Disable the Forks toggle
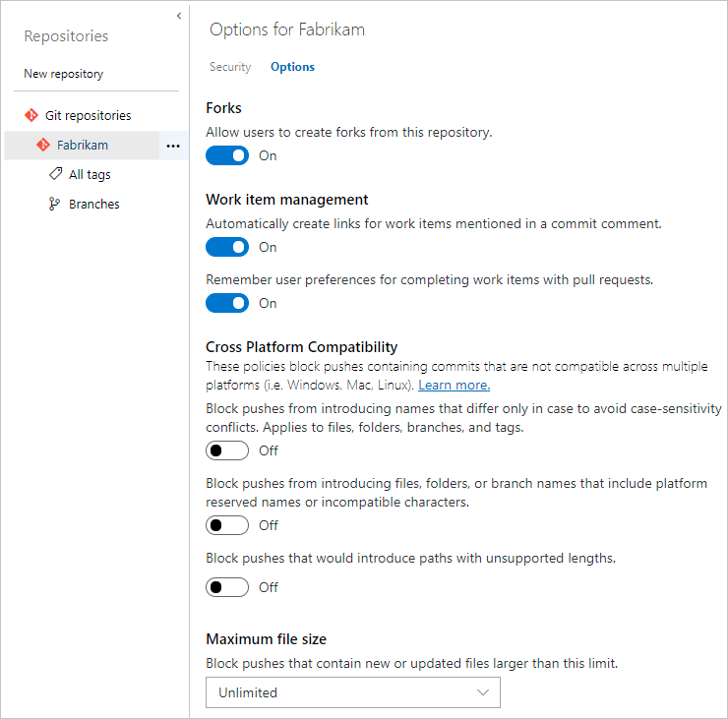 [x=227, y=155]
